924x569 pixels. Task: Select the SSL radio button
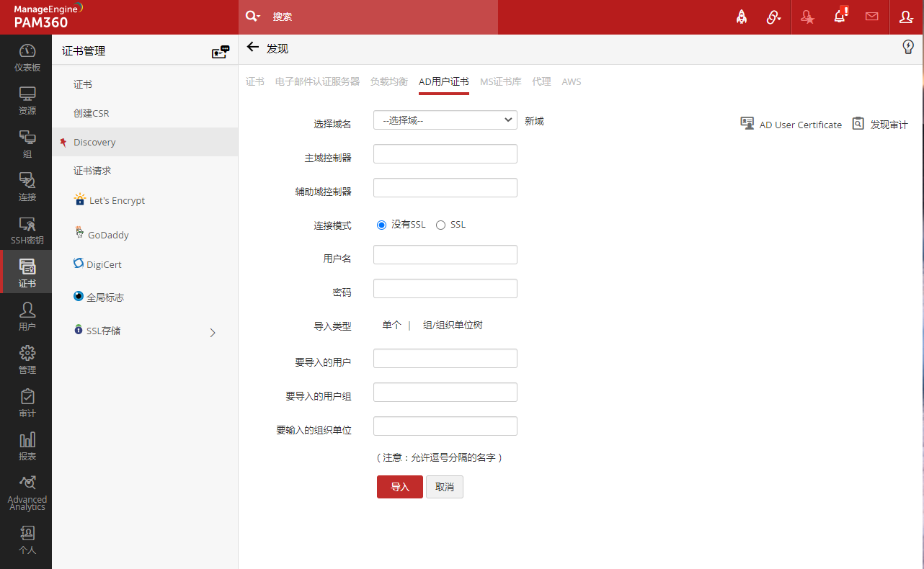click(441, 225)
